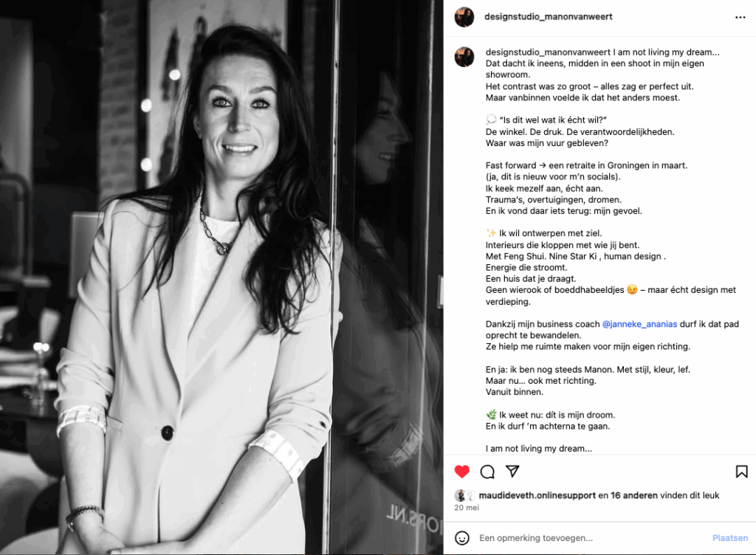
Task: Click the black and white post photo
Action: click(x=221, y=277)
